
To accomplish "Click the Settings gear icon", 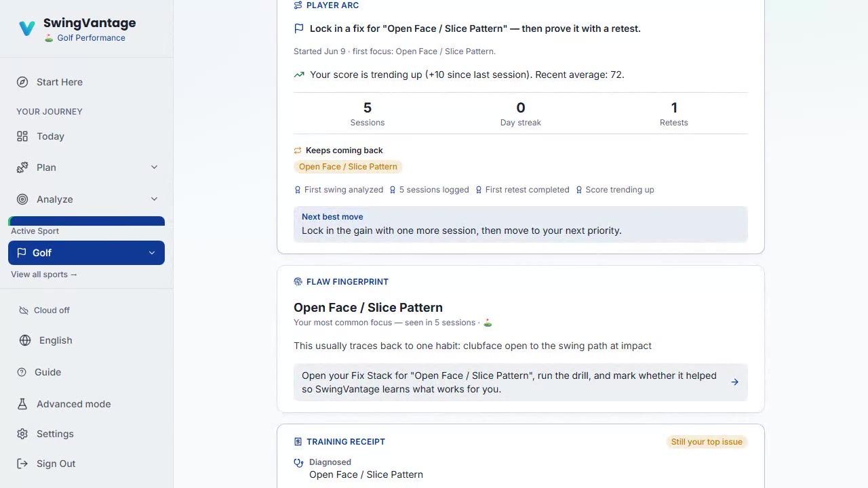I will [x=22, y=434].
